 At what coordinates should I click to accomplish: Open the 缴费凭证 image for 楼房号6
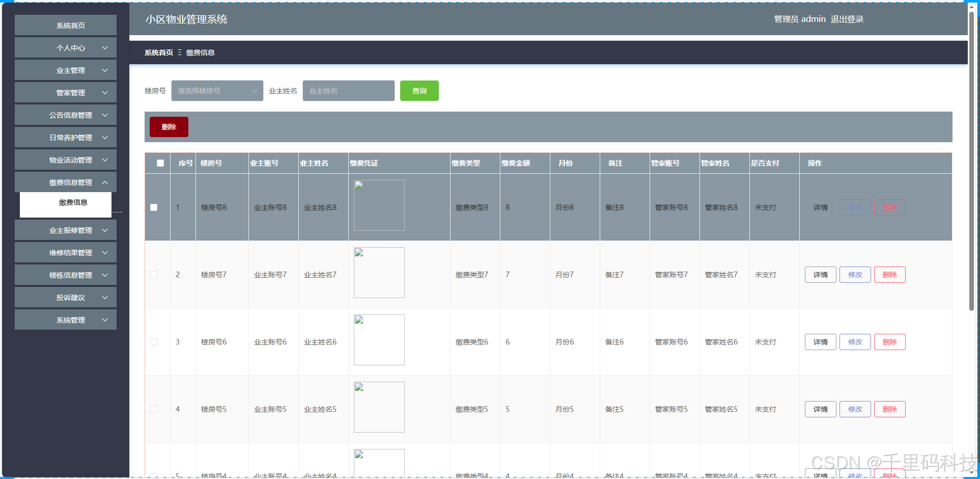coord(379,340)
